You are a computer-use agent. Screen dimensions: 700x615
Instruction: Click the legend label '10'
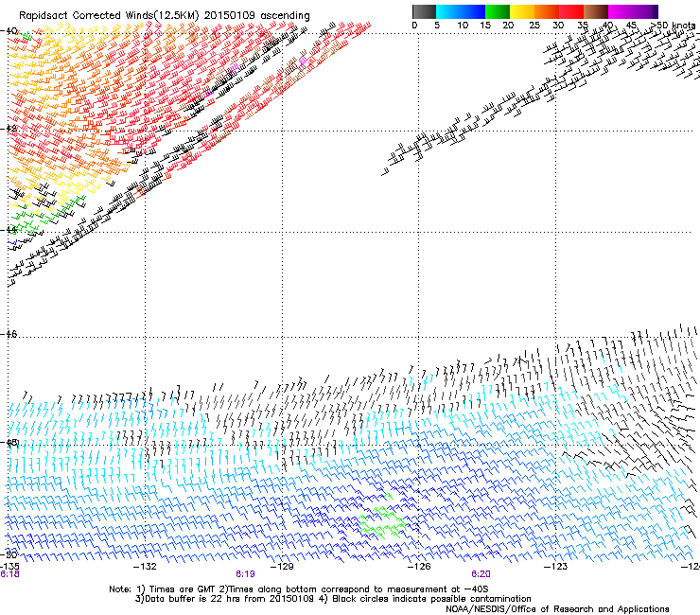tap(463, 25)
